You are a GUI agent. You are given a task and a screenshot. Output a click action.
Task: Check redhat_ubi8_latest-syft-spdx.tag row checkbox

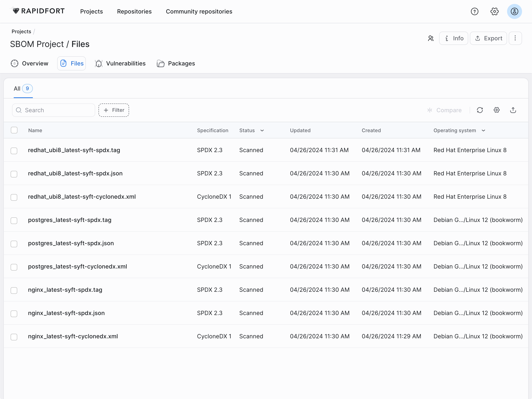pos(14,150)
